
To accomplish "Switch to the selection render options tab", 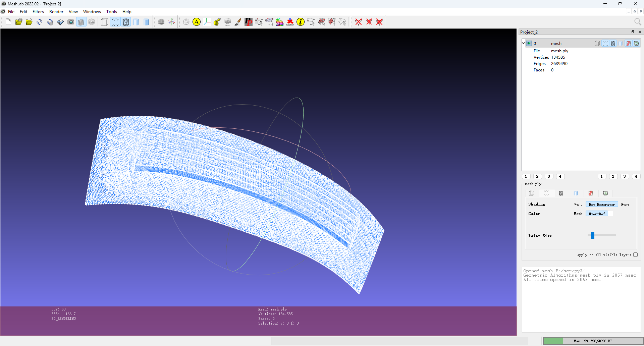I will click(x=591, y=193).
